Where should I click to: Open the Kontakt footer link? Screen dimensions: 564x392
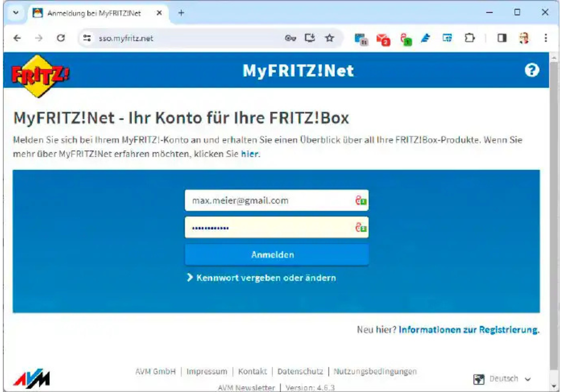(x=253, y=372)
